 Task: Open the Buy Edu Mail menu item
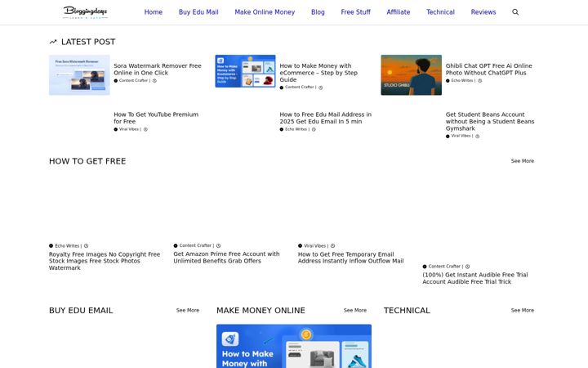(198, 12)
